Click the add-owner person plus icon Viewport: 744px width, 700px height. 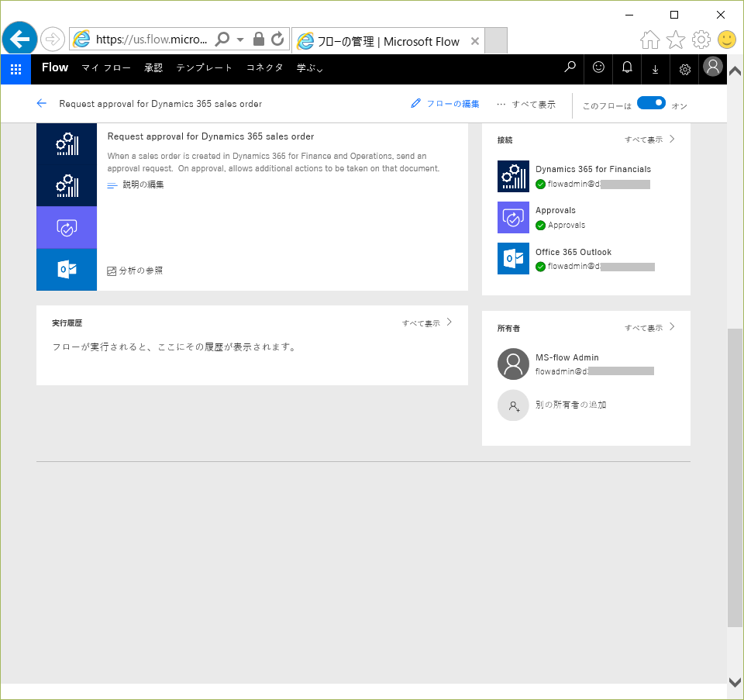coord(513,405)
